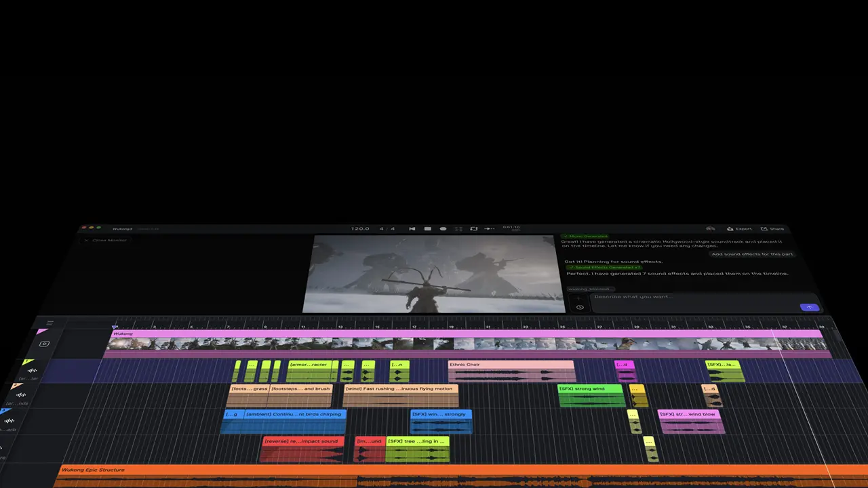Click the arrow follow-playhead icon
868x488 pixels.
coord(490,229)
